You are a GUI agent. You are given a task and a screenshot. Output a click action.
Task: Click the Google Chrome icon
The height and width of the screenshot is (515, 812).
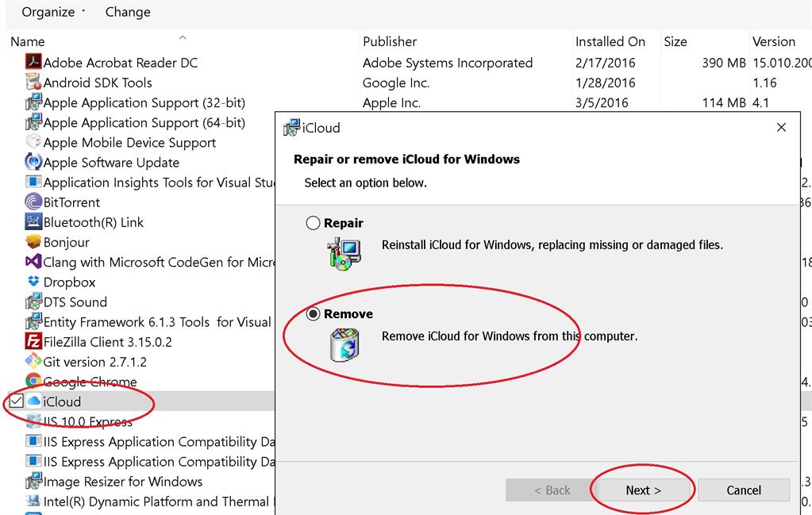33,382
